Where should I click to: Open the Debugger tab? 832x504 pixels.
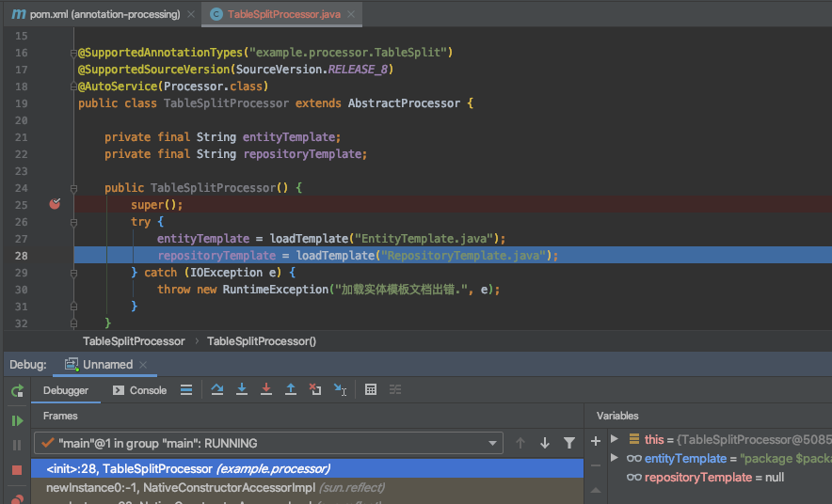click(x=65, y=390)
